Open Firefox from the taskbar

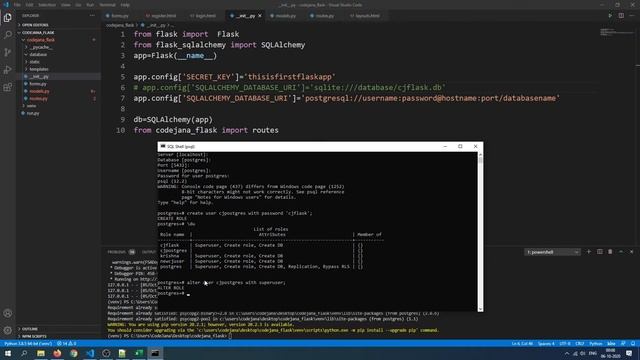pos(57,353)
